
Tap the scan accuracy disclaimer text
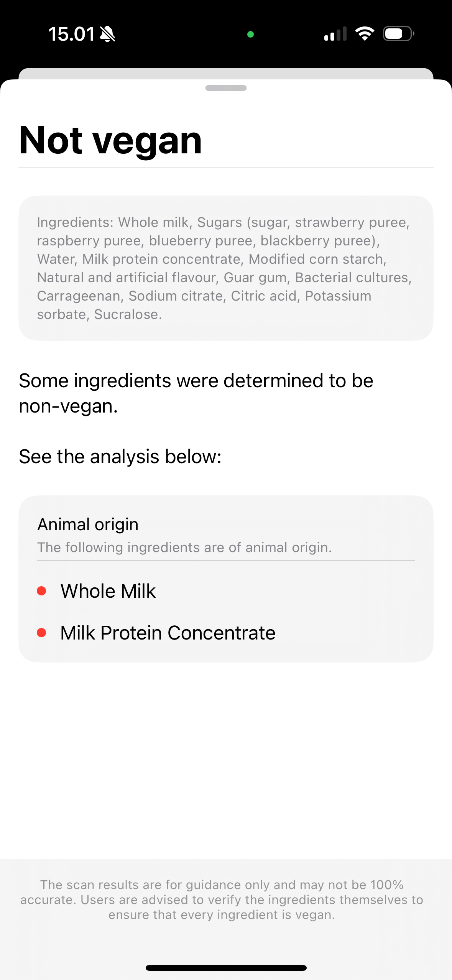point(222,899)
